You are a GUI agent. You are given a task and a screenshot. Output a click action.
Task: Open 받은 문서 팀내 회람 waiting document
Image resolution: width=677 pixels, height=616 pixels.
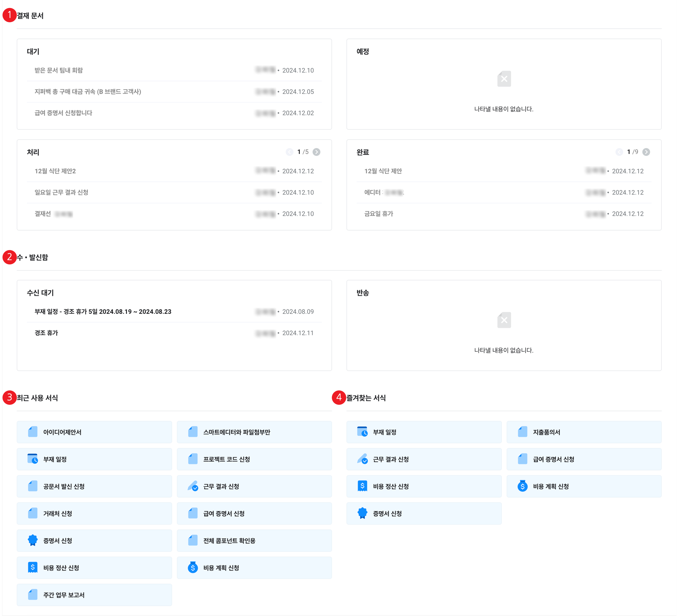(59, 70)
